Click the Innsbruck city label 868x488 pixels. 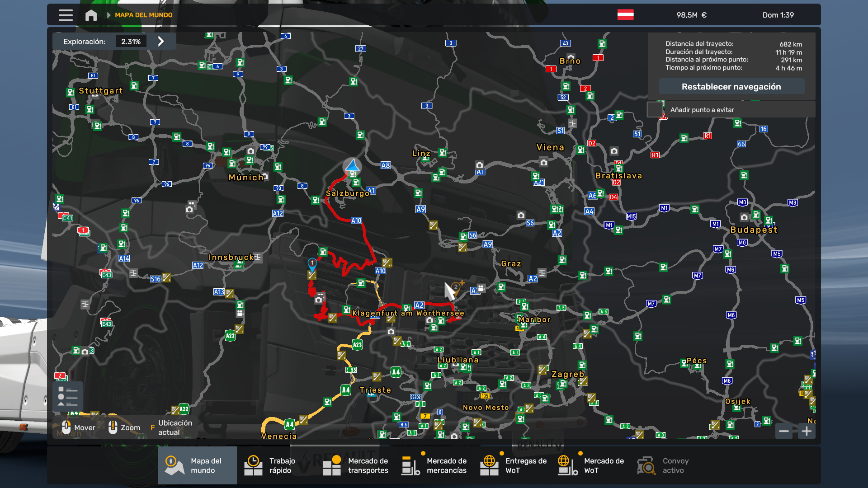(231, 257)
